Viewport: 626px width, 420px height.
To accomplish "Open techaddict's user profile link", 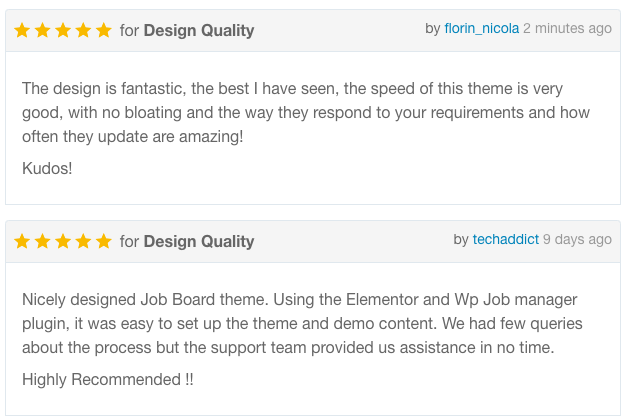I will point(505,240).
